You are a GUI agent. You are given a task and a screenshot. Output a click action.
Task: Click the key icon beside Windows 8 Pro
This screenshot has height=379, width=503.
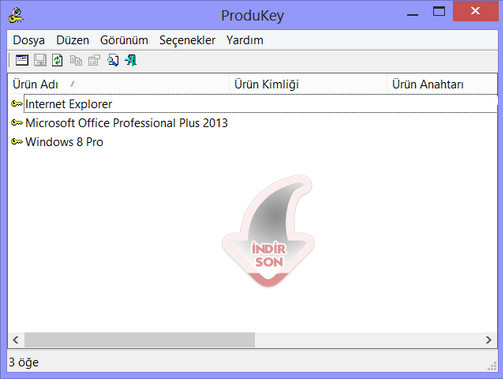click(17, 142)
